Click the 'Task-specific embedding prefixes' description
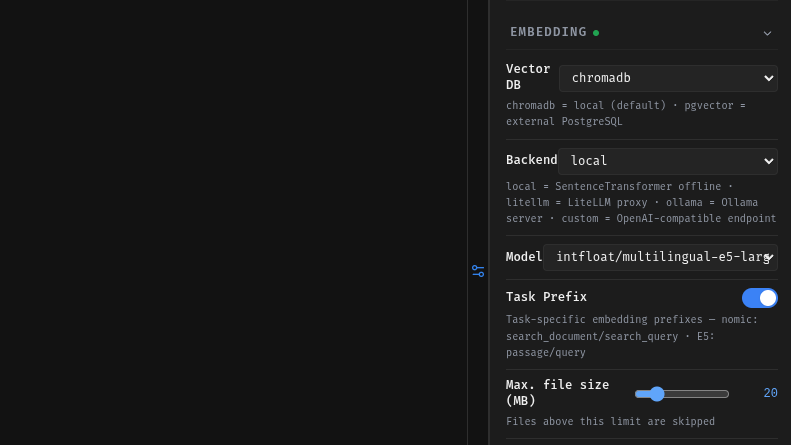Viewport: 791px width, 445px height. 632,336
